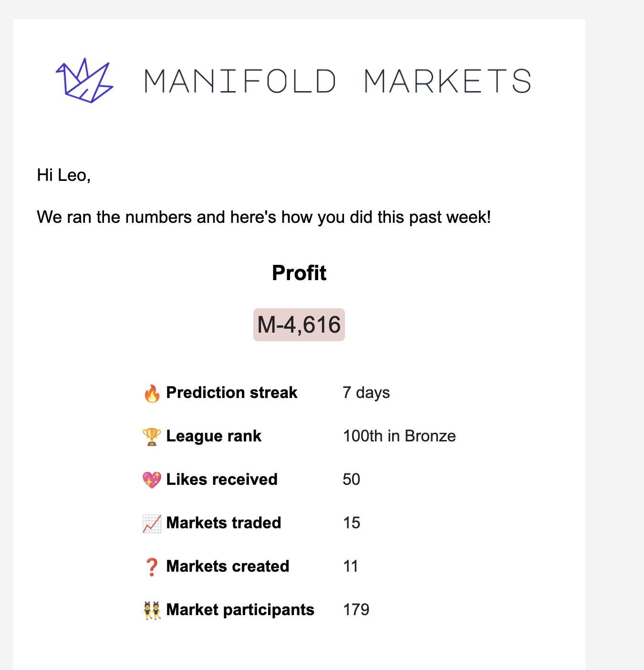Click the Manifold crane logo icon
This screenshot has width=644, height=670.
[x=84, y=81]
